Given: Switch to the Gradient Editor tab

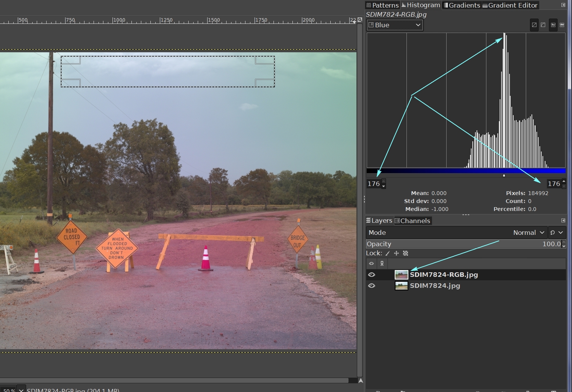Looking at the screenshot, I should (x=510, y=5).
